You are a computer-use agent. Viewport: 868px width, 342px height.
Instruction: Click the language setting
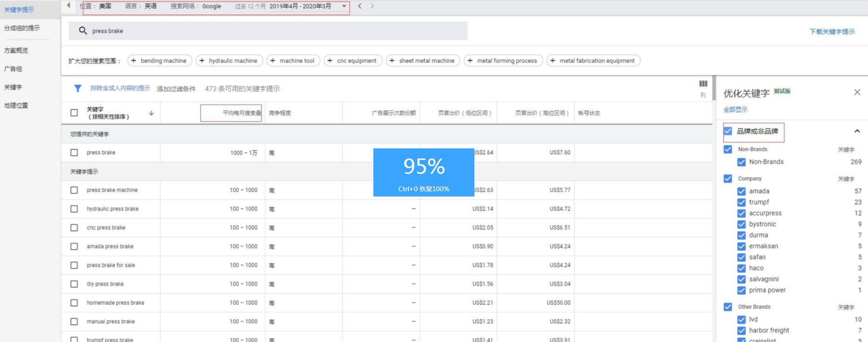tap(141, 6)
